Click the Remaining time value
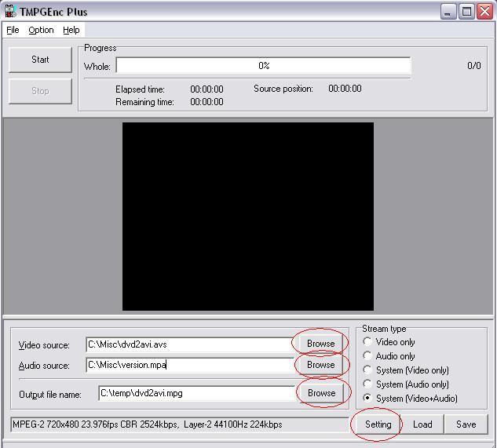 206,102
